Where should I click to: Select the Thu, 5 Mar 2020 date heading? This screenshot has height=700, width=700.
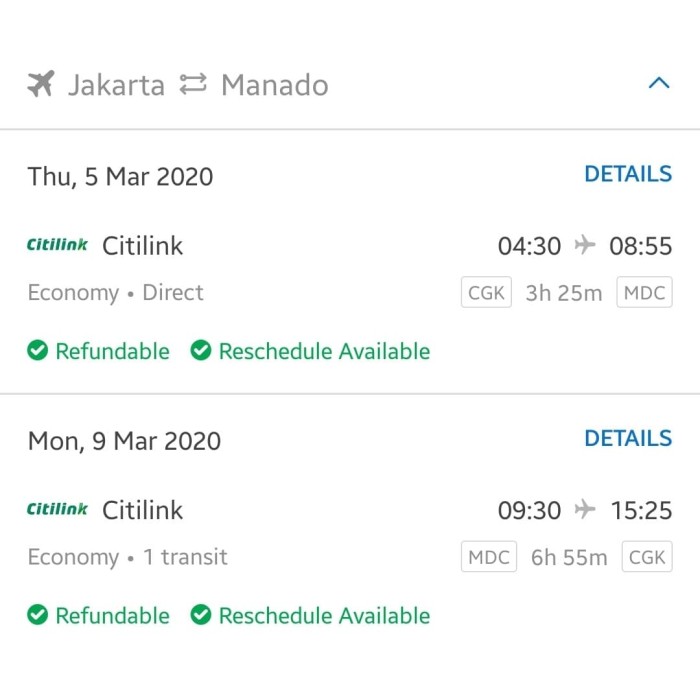coord(120,177)
